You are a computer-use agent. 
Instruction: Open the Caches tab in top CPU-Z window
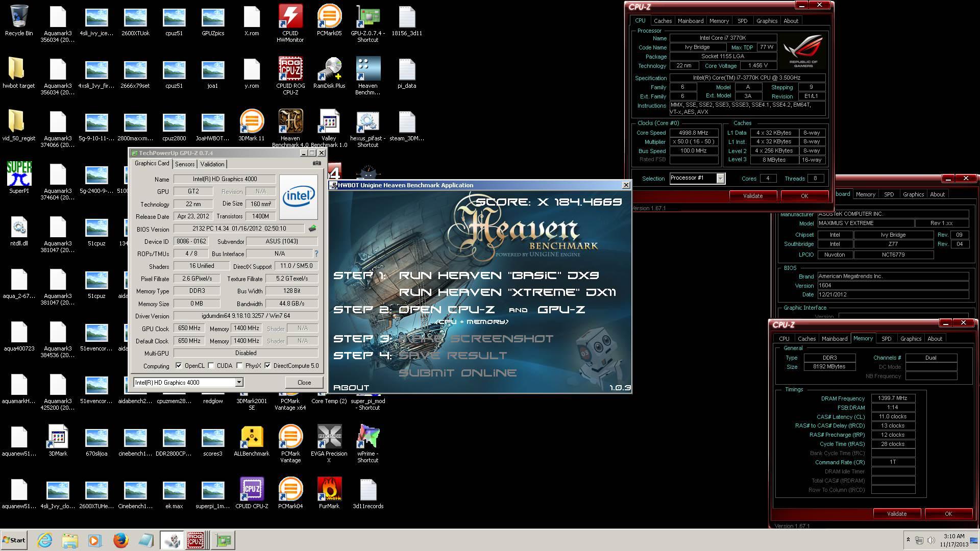pyautogui.click(x=663, y=21)
